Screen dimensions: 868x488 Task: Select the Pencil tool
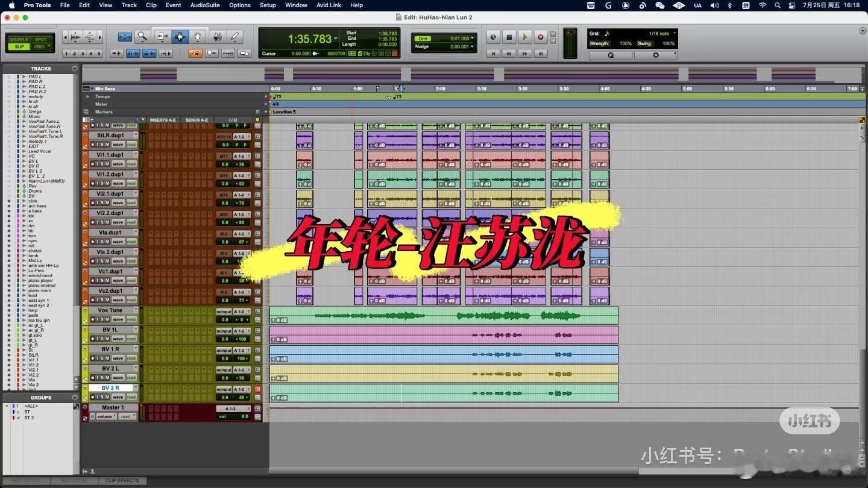pyautogui.click(x=235, y=37)
